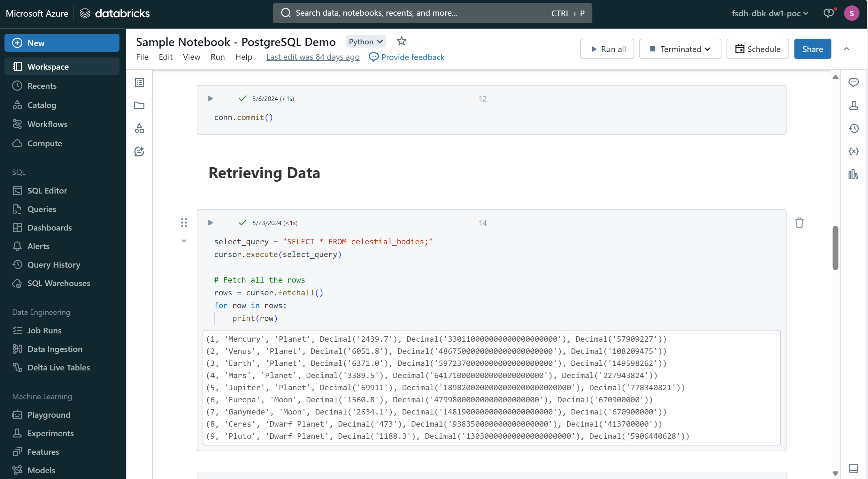The image size is (868, 479).
Task: Open the version history panel
Action: pyautogui.click(x=854, y=128)
